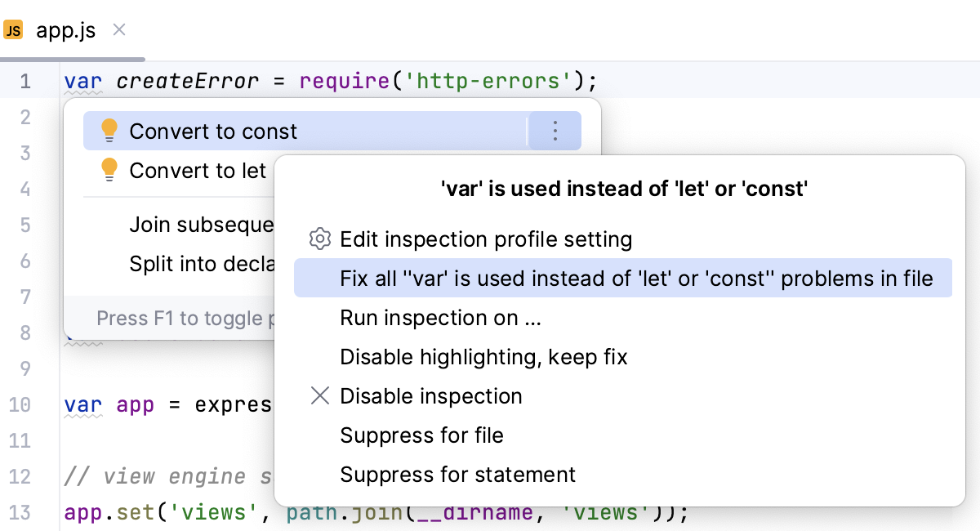Click the require call on line 1
This screenshot has width=980, height=531.
coord(343,80)
